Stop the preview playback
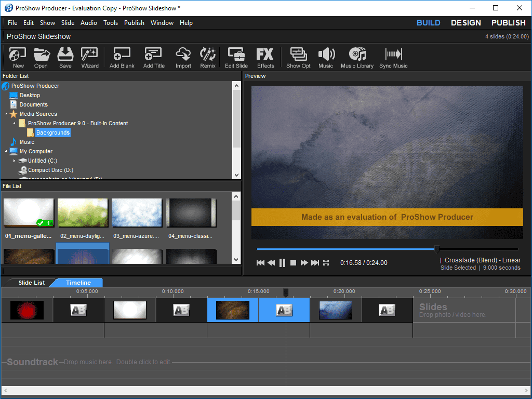The height and width of the screenshot is (399, 532). 294,262
